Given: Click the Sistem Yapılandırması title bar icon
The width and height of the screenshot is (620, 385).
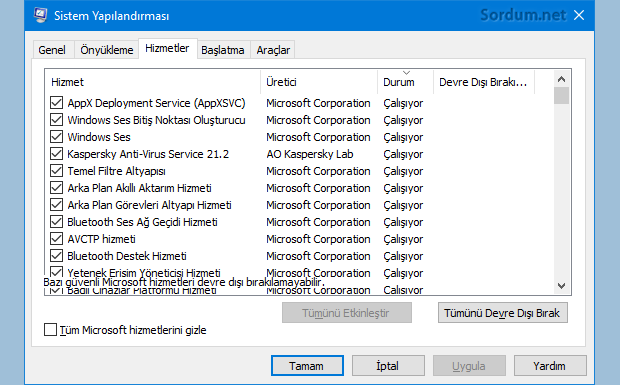Looking at the screenshot, I should [x=40, y=15].
